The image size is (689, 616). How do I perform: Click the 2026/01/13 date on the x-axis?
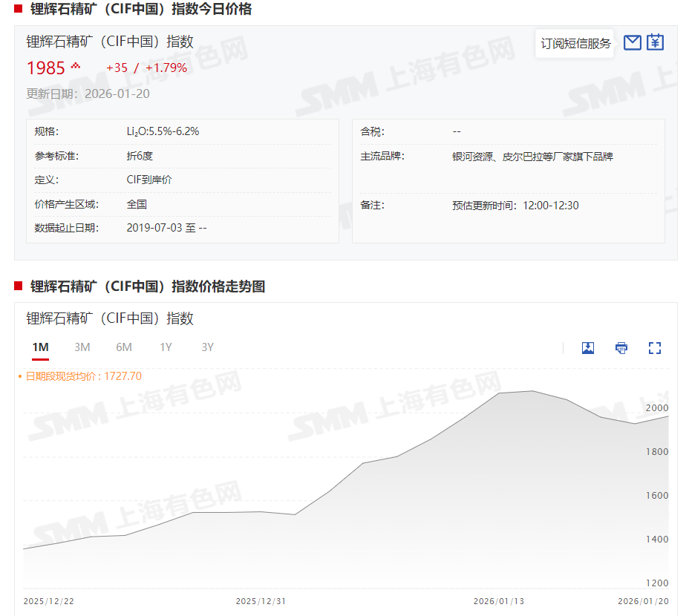[x=499, y=600]
